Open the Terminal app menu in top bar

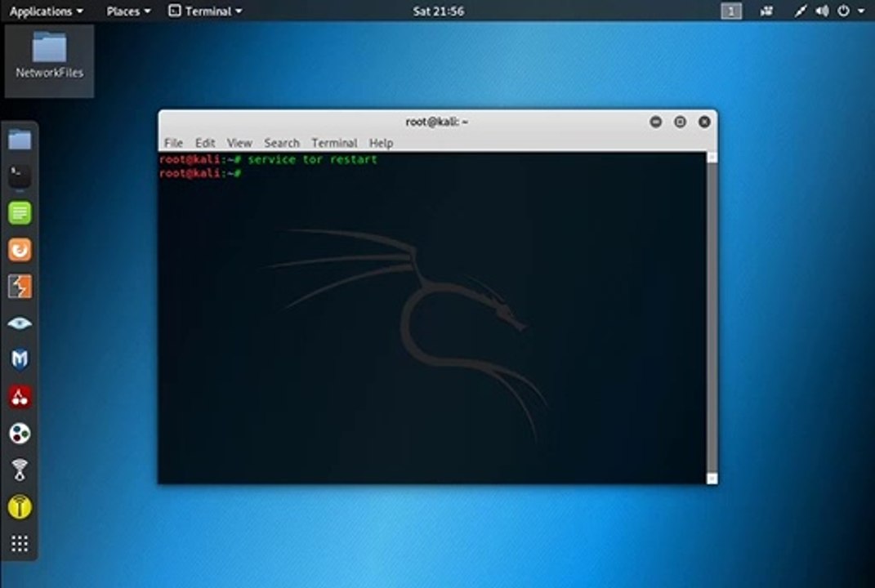pos(205,11)
